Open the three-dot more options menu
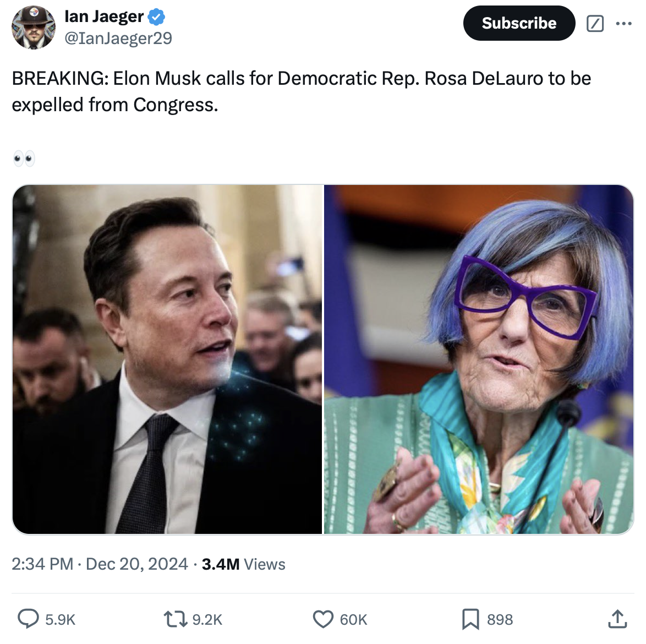Image resolution: width=646 pixels, height=644 pixels. point(623,24)
